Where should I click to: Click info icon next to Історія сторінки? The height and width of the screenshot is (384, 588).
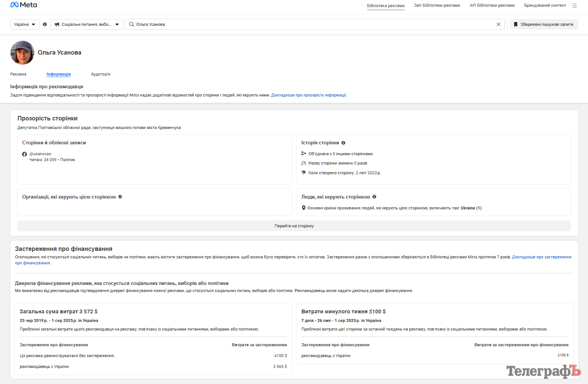pos(343,143)
